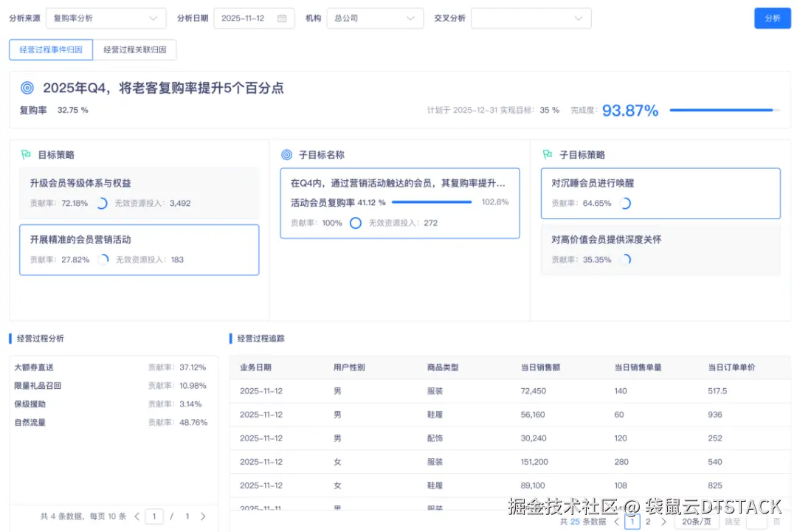Viewport: 797px width, 532px height.
Task: Open the 分析来源 dropdown showing 复购率分析
Action: click(106, 18)
